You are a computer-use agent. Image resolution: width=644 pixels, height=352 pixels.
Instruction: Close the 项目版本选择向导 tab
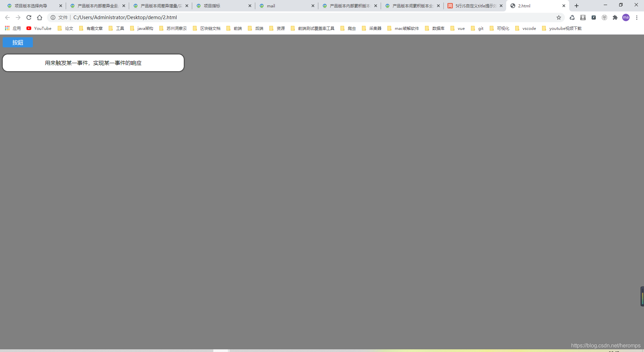61,6
